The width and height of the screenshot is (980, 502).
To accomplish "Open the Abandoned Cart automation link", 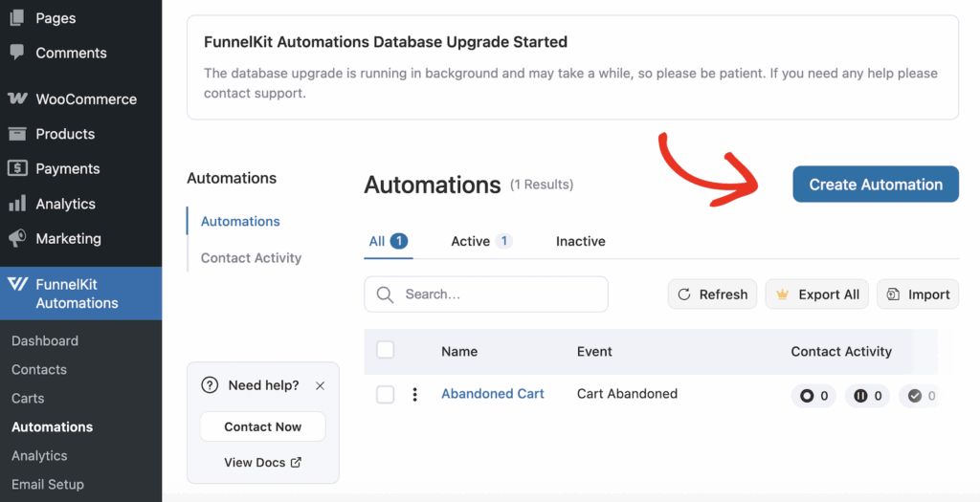I will [x=493, y=394].
